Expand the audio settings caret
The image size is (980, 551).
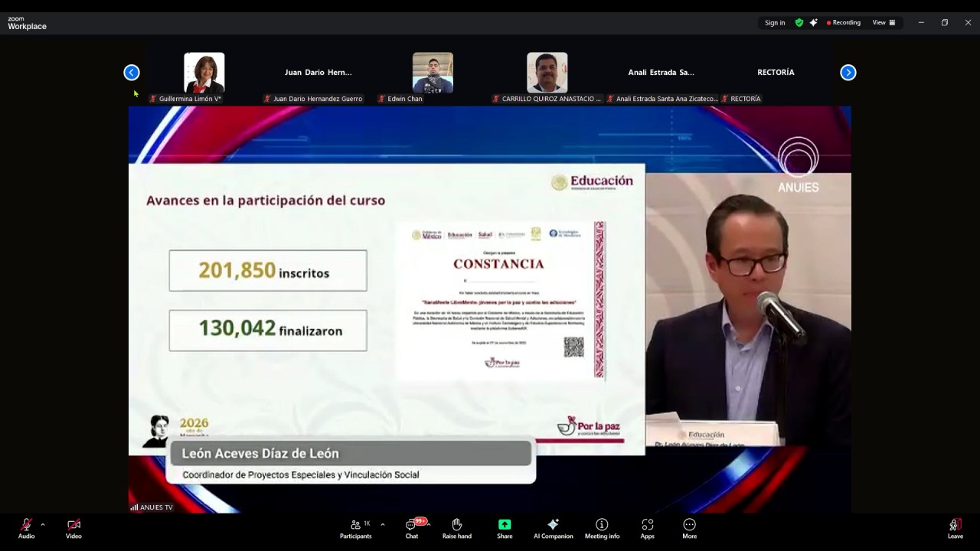[x=43, y=525]
